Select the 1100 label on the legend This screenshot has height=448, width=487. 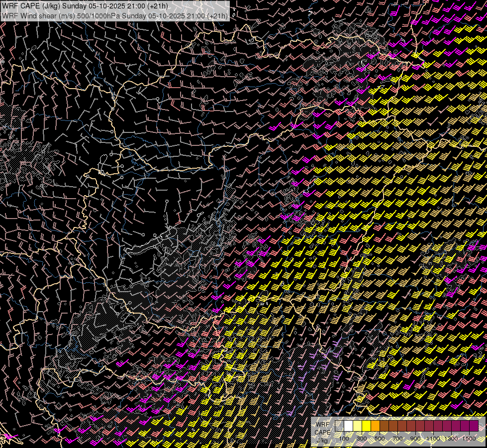click(433, 439)
